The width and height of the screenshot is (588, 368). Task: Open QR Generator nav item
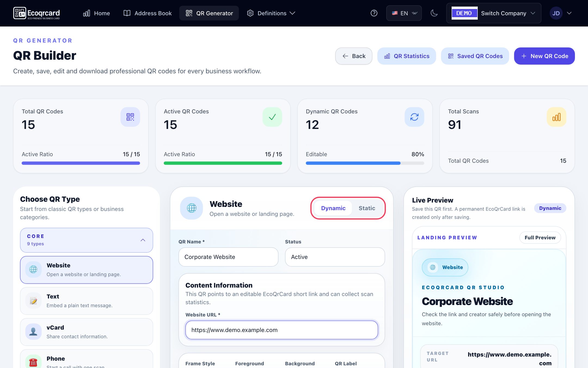209,13
